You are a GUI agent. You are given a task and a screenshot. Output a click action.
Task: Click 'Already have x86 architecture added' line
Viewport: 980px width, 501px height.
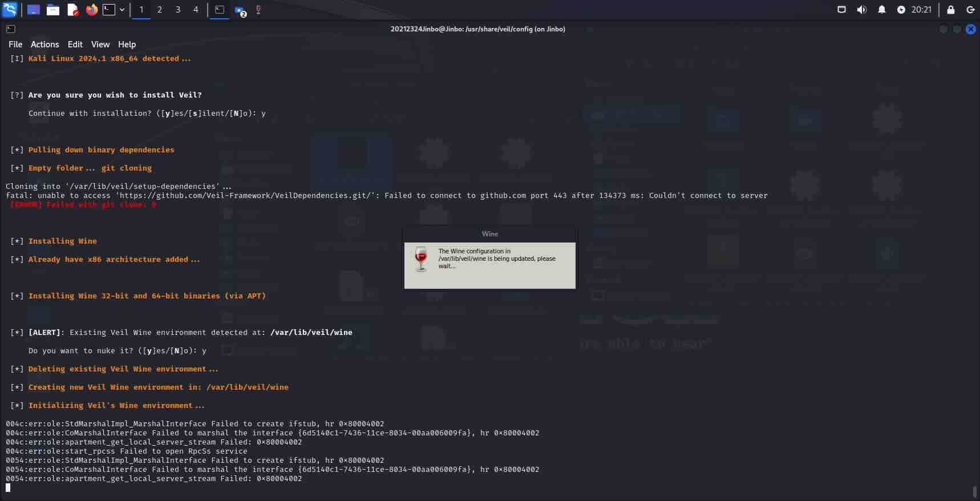[x=105, y=260]
